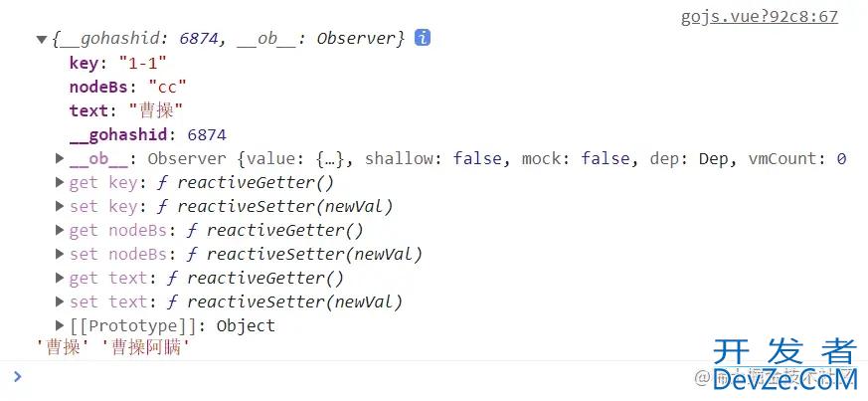The width and height of the screenshot is (868, 401).
Task: Expand the get nodeBs reactiveGetter row
Action: click(x=60, y=230)
